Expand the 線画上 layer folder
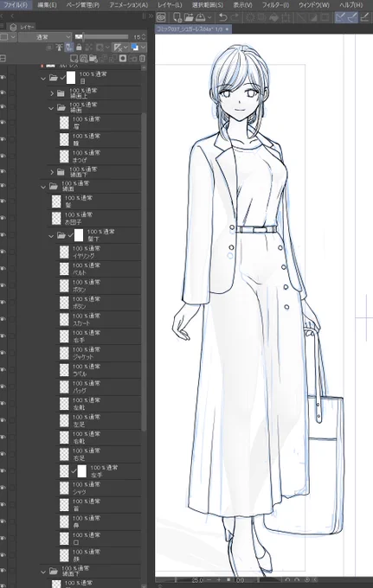373x588 pixels. pyautogui.click(x=52, y=93)
